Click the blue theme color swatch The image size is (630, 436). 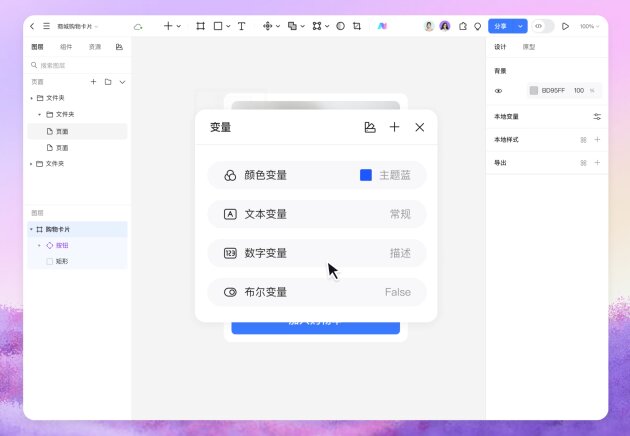[366, 175]
